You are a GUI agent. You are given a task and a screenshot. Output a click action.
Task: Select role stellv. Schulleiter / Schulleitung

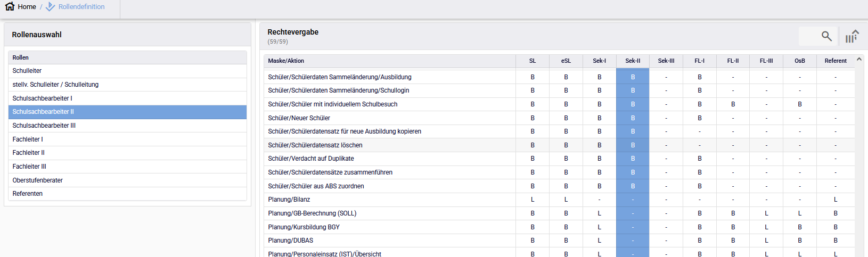[x=55, y=85]
